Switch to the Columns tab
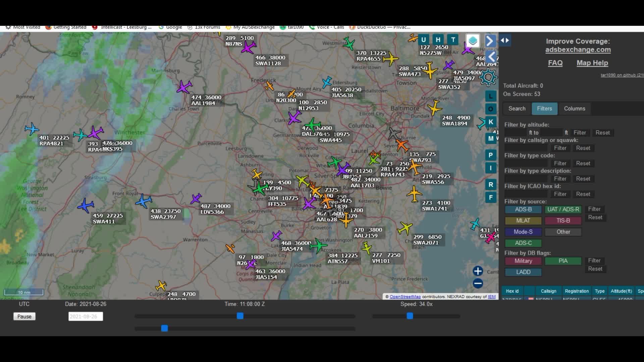This screenshot has height=362, width=644. point(575,109)
